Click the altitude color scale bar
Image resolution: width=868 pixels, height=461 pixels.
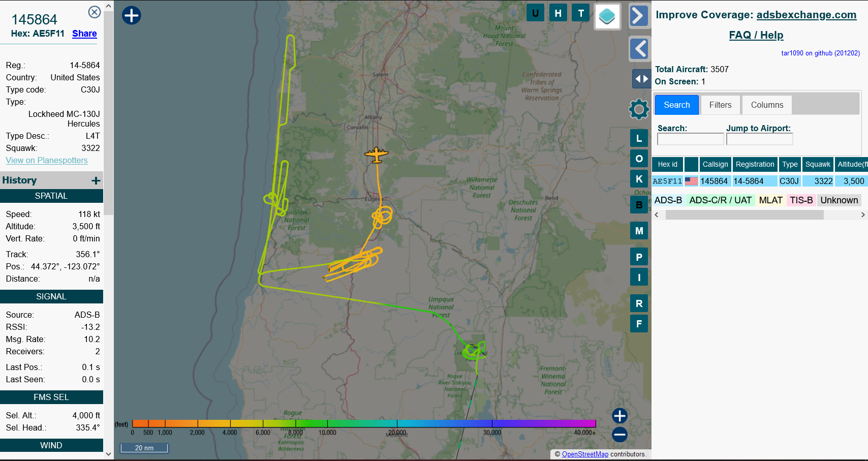364,423
